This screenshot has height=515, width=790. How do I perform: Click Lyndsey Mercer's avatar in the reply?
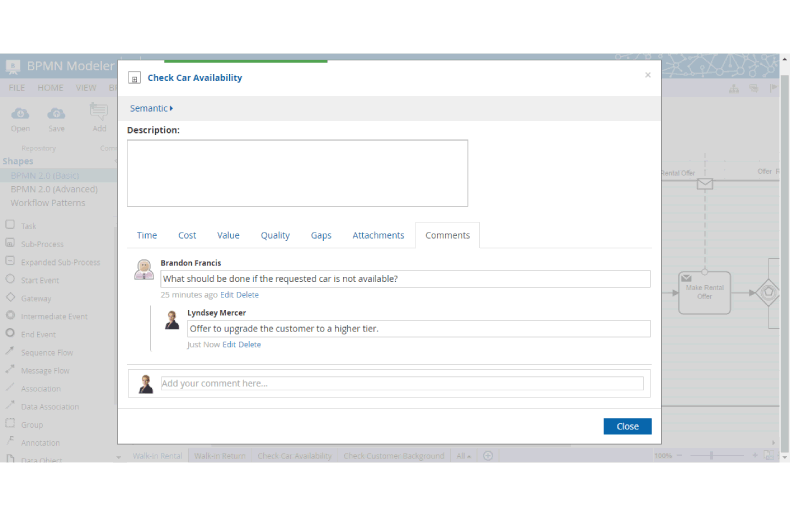[172, 320]
